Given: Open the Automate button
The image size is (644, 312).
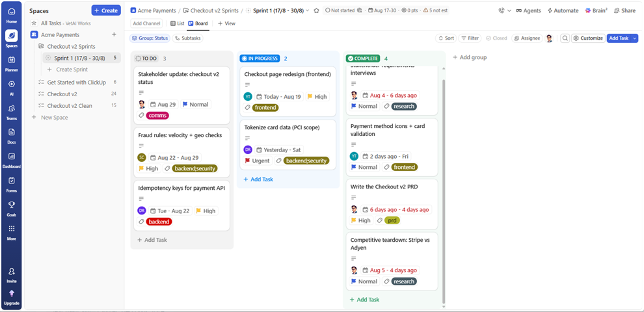Looking at the screenshot, I should pos(563,10).
